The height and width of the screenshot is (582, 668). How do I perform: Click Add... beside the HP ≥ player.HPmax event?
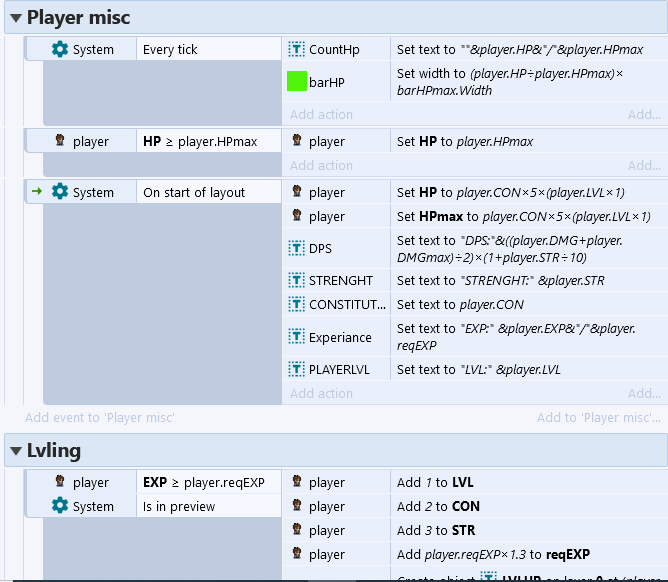644,165
